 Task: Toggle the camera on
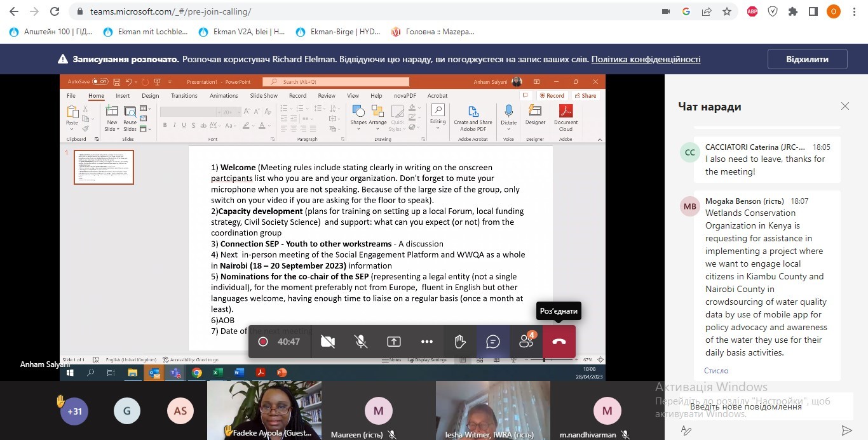328,342
